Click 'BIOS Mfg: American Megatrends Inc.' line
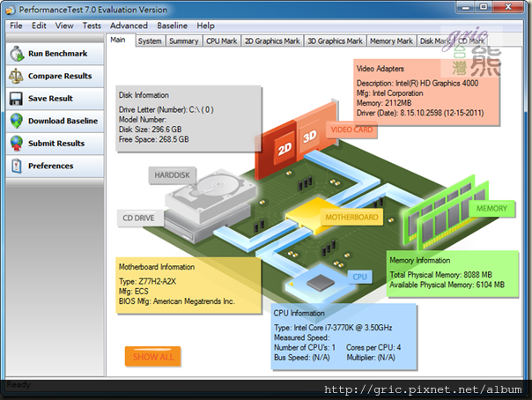Viewport: 532px width, 400px height. (x=176, y=301)
